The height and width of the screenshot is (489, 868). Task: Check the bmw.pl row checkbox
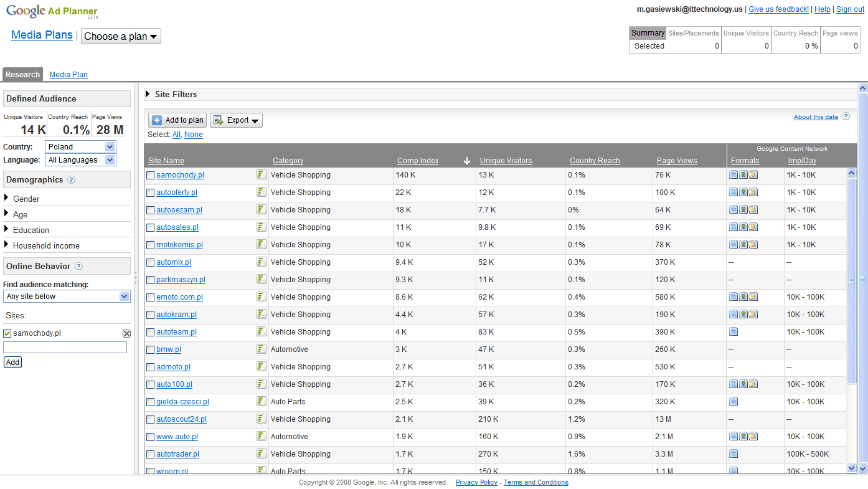pyautogui.click(x=150, y=350)
